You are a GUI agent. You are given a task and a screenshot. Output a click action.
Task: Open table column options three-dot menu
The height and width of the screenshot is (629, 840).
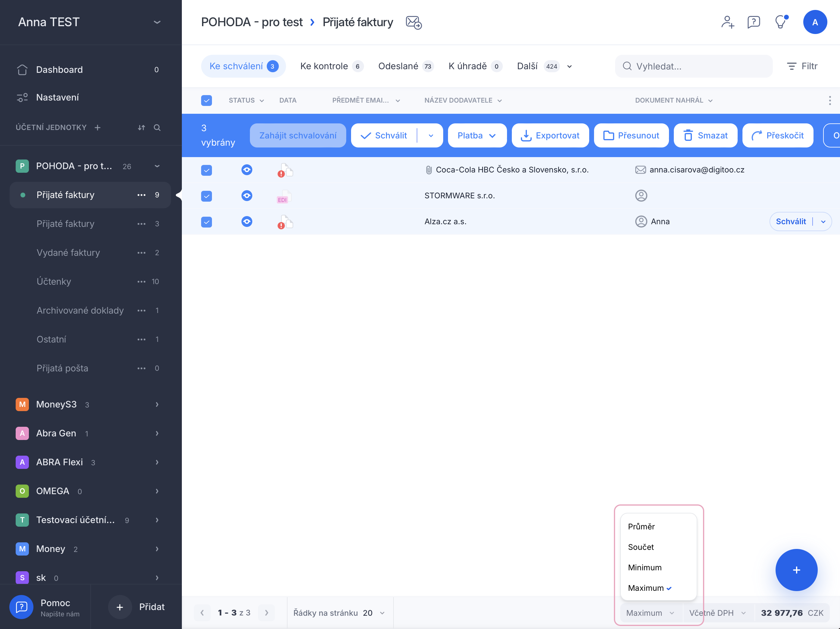click(829, 100)
